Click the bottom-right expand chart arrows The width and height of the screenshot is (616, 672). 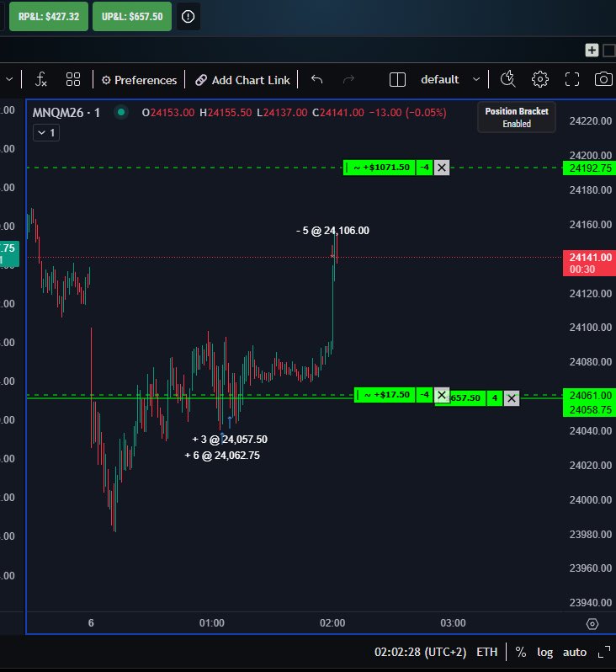(604, 653)
